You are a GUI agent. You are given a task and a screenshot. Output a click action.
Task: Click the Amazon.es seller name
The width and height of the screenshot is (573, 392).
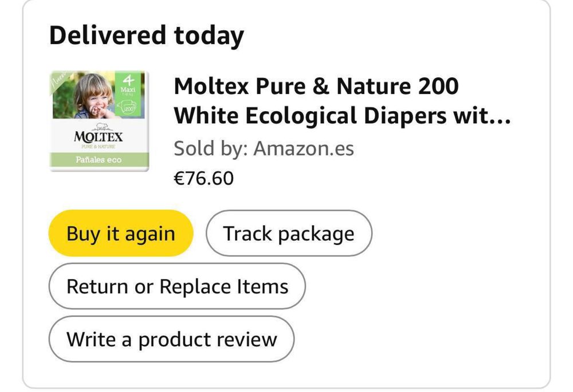[x=304, y=148]
